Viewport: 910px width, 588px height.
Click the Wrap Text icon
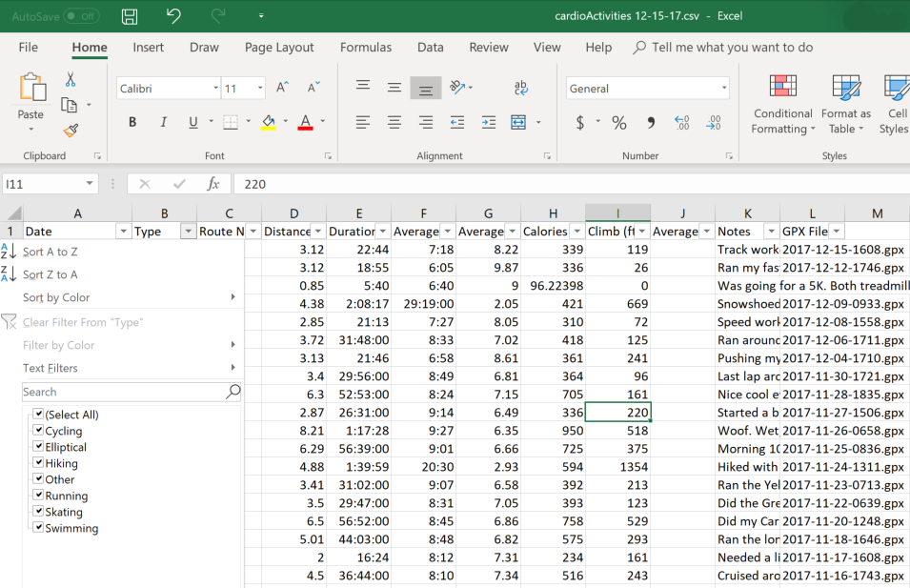[x=520, y=88]
